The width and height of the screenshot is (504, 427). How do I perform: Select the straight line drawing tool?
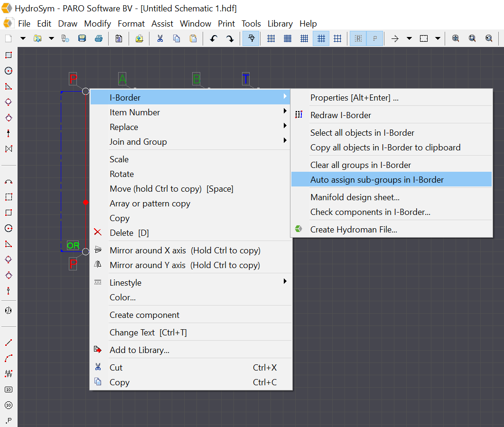point(9,343)
